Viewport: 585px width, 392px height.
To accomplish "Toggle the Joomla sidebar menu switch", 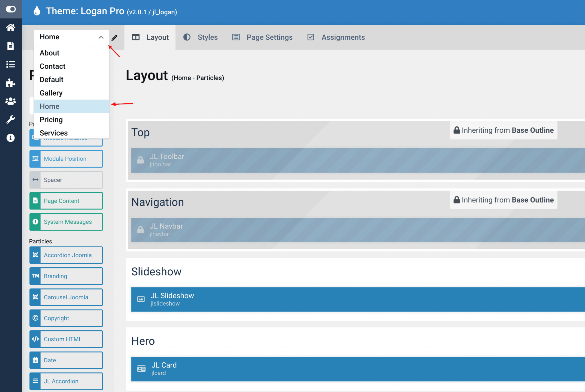I will (x=11, y=9).
